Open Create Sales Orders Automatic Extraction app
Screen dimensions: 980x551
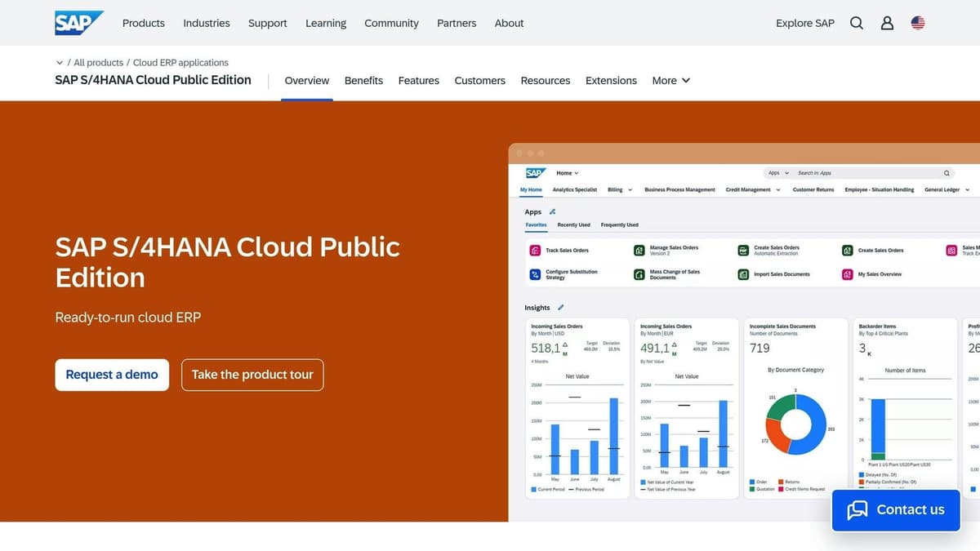pos(742,250)
